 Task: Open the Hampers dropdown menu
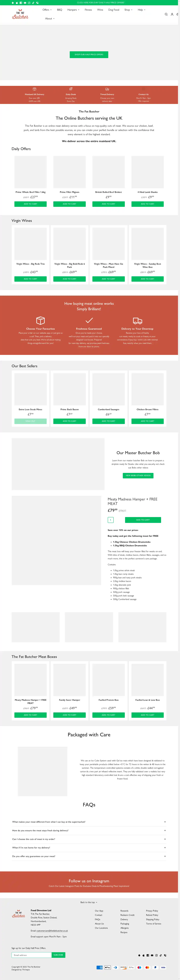(73, 10)
